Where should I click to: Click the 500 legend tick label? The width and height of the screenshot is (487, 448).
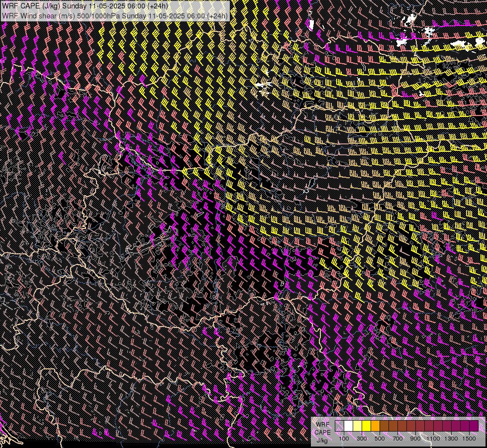pyautogui.click(x=380, y=439)
